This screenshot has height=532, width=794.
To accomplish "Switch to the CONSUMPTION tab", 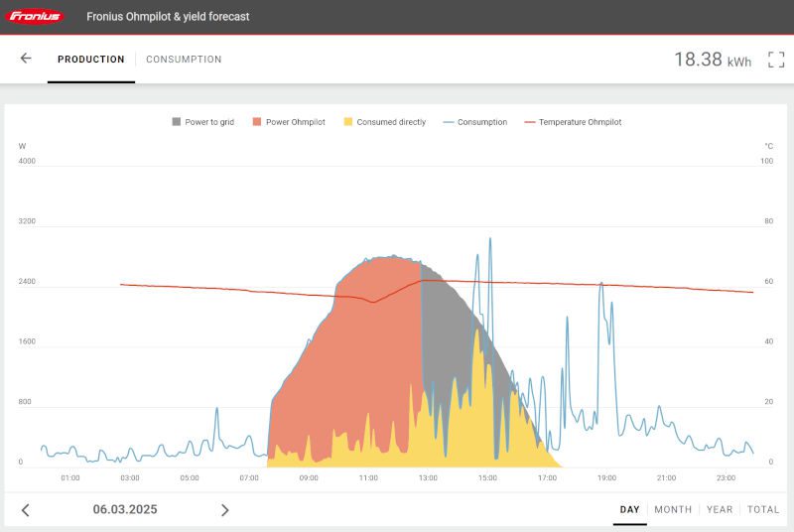I will (184, 60).
